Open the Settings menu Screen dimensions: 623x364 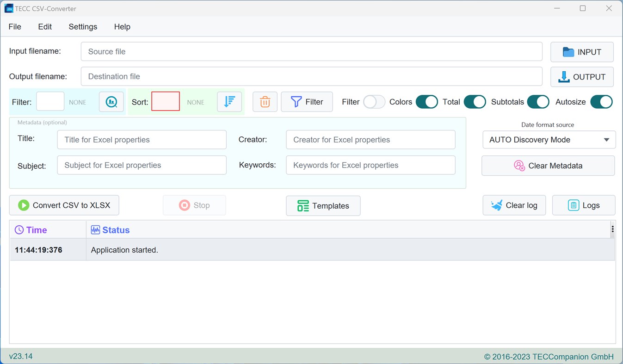coord(83,27)
